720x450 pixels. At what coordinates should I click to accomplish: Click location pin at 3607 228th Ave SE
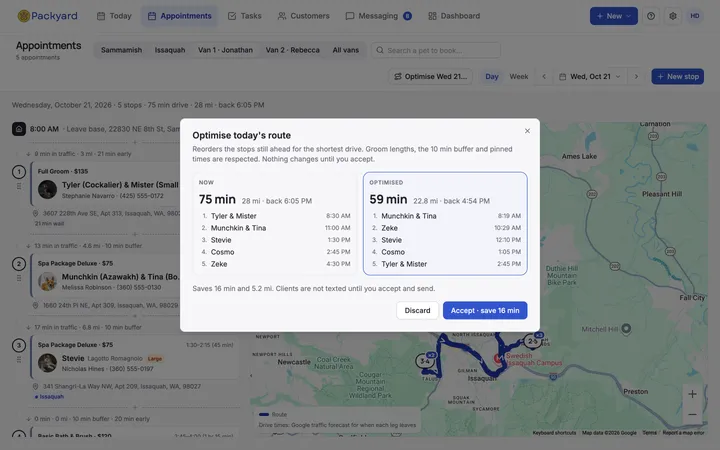point(35,214)
